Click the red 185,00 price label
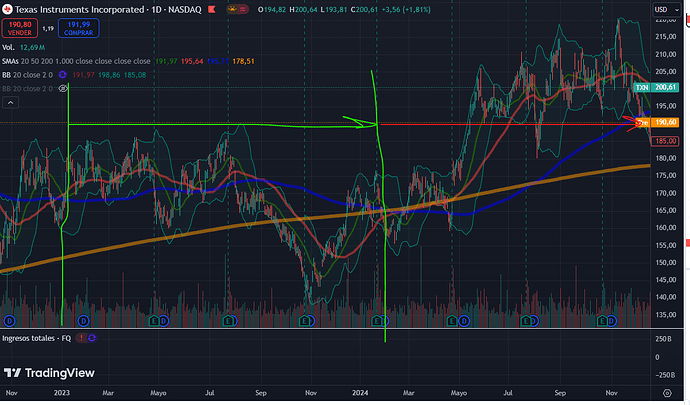Viewport: 690px width, 405px height. [x=665, y=141]
